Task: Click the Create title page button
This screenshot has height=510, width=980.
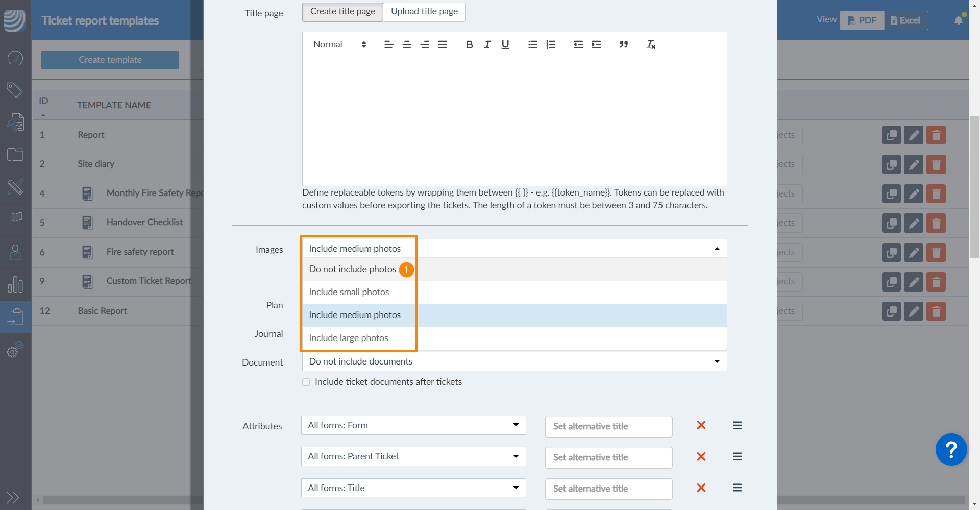Action: [x=342, y=12]
